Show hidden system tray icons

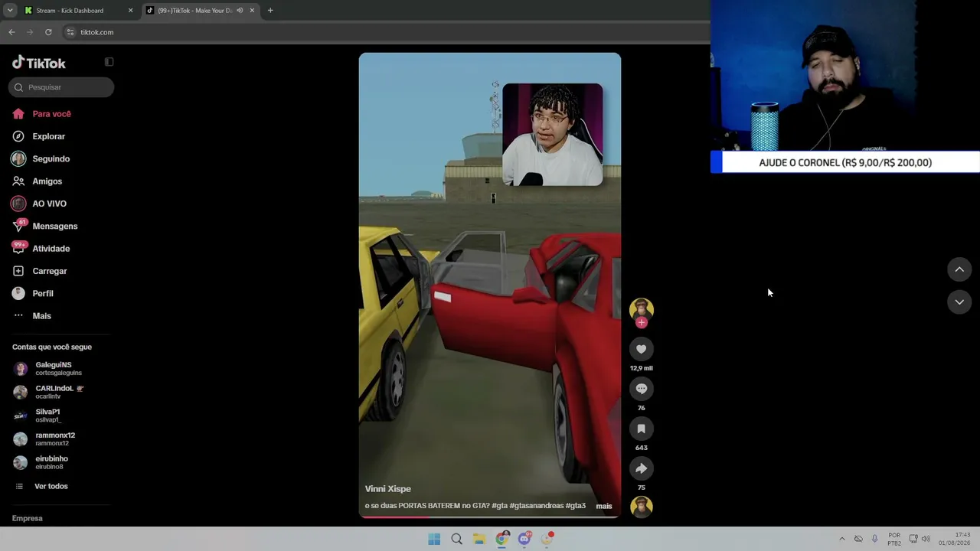(842, 539)
